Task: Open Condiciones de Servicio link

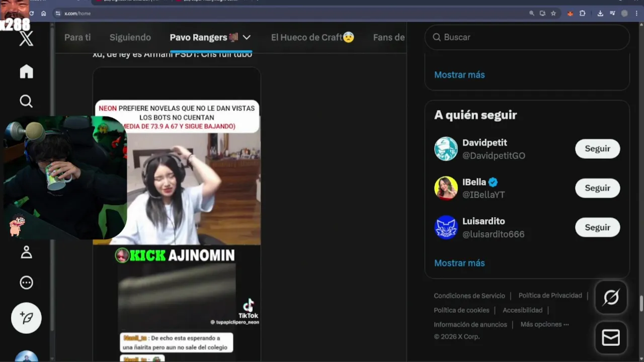Action: 469,296
